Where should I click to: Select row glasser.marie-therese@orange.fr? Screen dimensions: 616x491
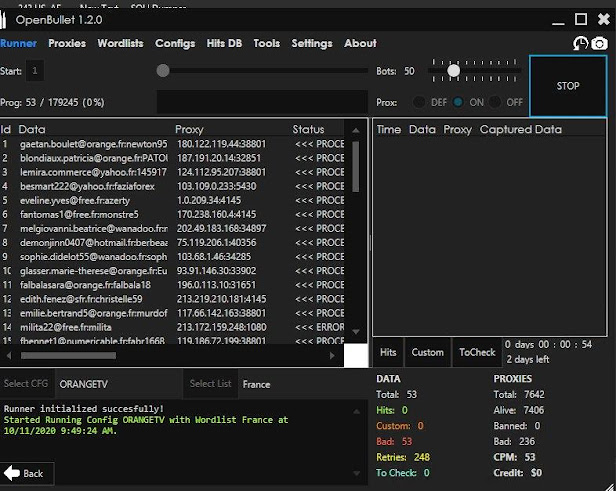pyautogui.click(x=172, y=271)
